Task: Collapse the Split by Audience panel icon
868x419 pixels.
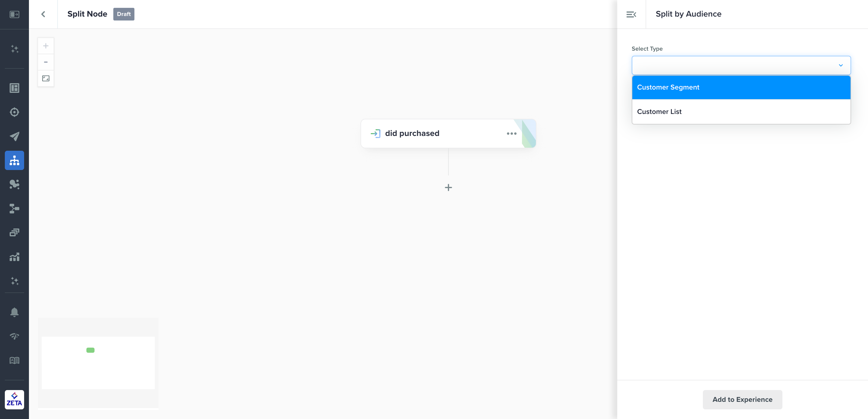Action: (631, 14)
